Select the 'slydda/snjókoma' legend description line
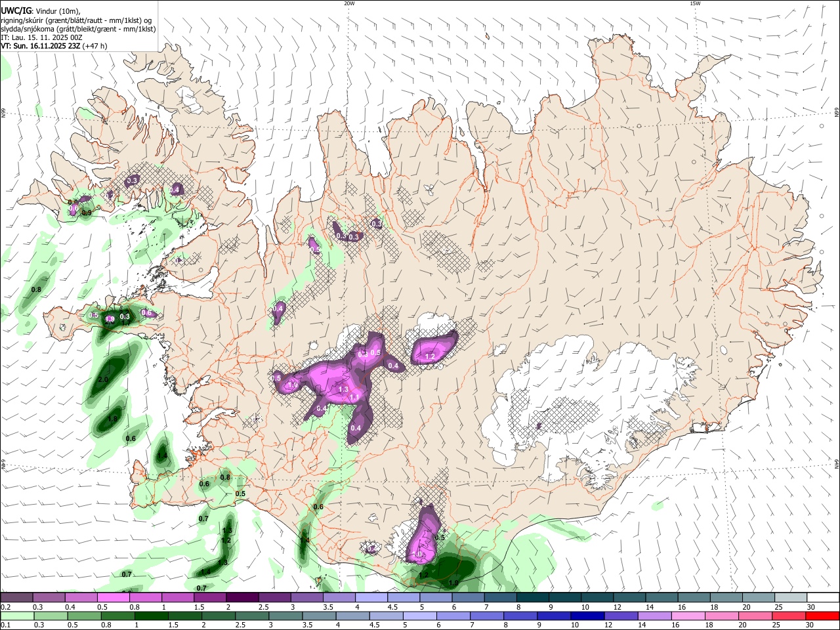This screenshot has width=840, height=630. pyautogui.click(x=78, y=29)
